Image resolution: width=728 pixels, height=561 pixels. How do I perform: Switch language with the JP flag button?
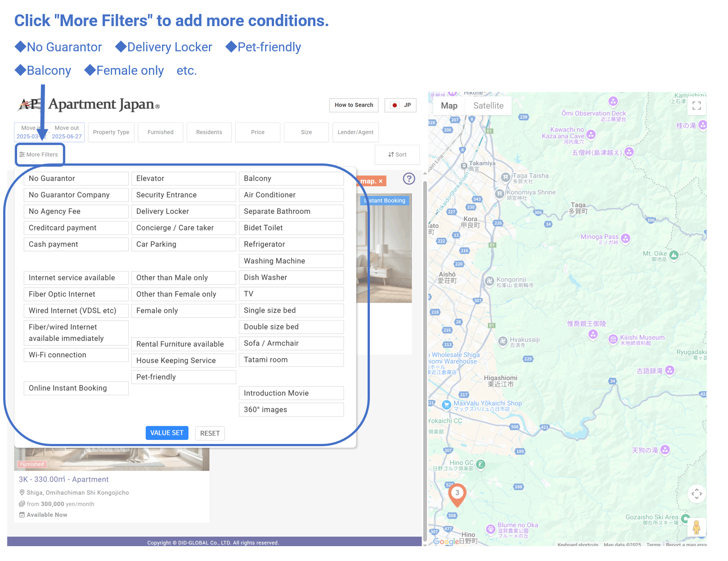(400, 105)
